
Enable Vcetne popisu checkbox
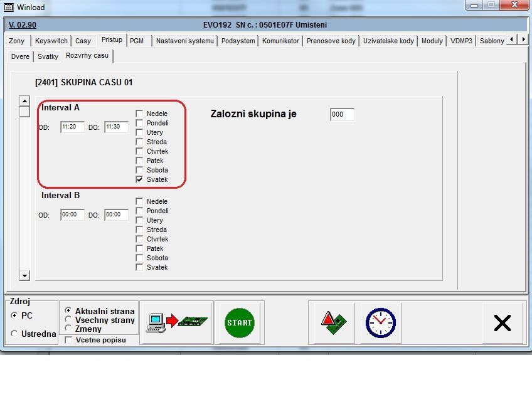point(68,340)
